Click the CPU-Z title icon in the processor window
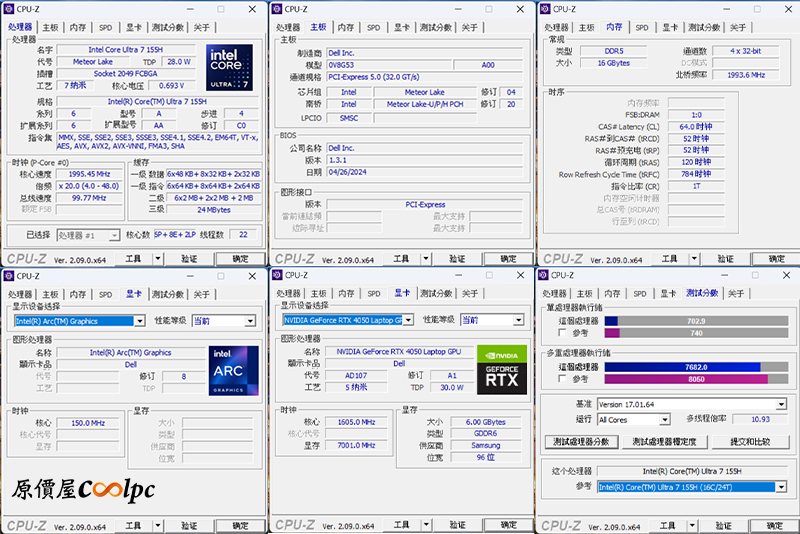The height and width of the screenshot is (534, 800). tap(9, 9)
